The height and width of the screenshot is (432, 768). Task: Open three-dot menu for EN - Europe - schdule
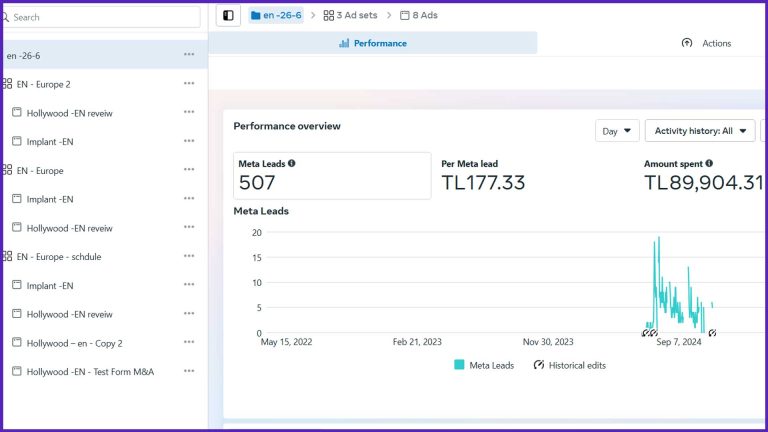coord(188,256)
